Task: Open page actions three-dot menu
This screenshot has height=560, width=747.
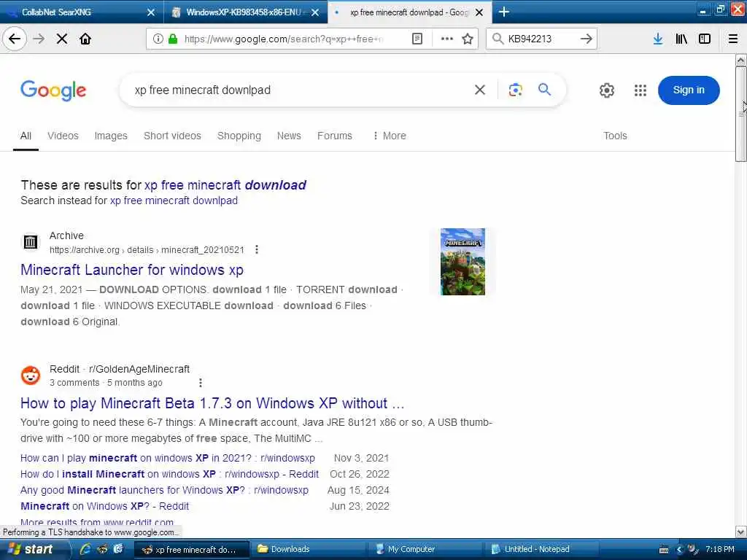Action: (447, 39)
